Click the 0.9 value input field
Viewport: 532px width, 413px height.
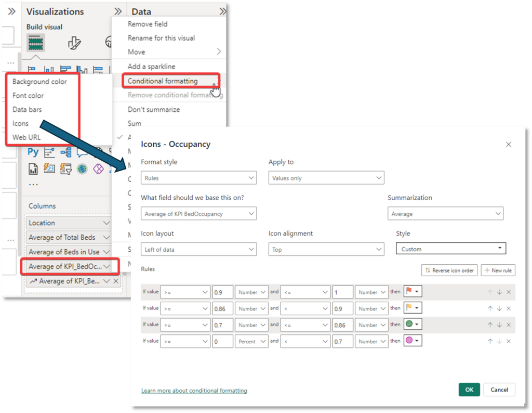[x=223, y=292]
